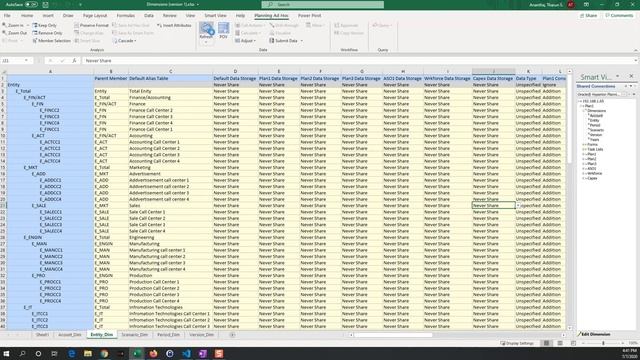This screenshot has height=360, width=640.
Task: Click Remove Only in the ribbon
Action: coord(47,33)
